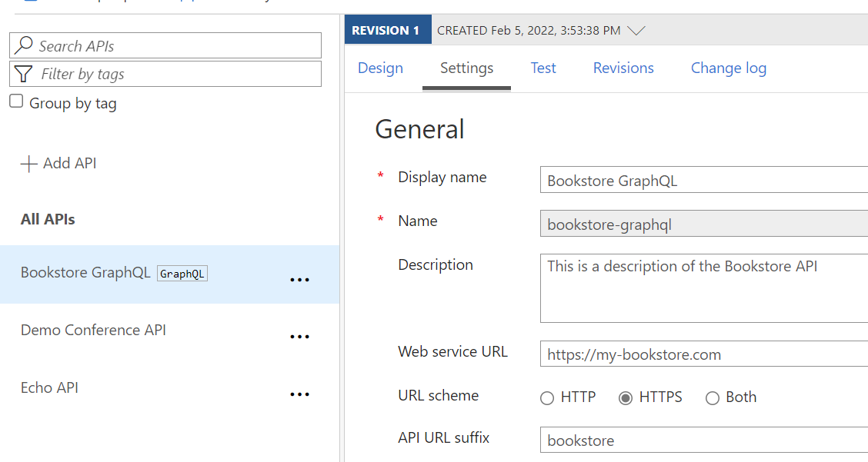This screenshot has height=462, width=868.
Task: Open the ellipsis menu for Echo API
Action: click(x=299, y=394)
